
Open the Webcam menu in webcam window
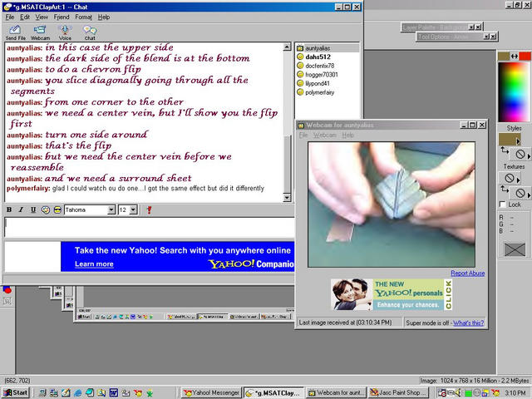point(324,135)
